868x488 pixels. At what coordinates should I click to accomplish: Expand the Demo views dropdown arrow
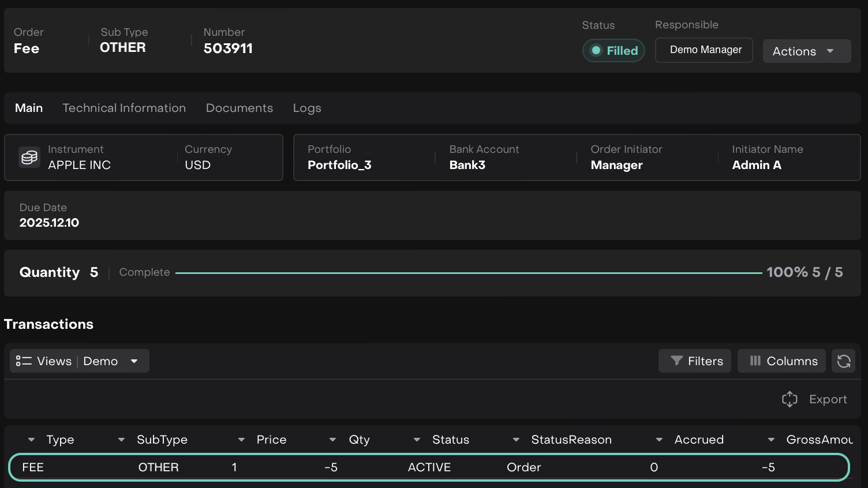(x=134, y=361)
